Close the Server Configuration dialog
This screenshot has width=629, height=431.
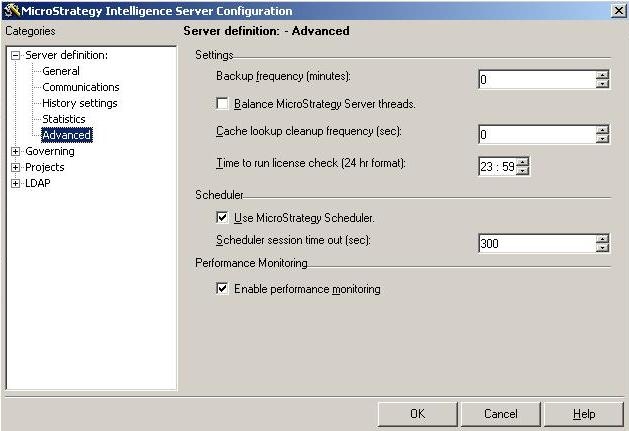pyautogui.click(x=619, y=10)
